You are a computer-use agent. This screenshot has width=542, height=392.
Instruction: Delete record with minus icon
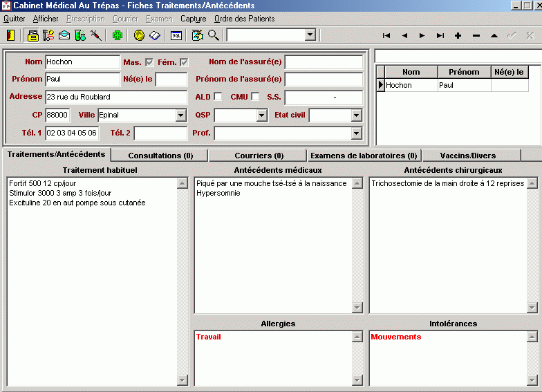[476, 36]
